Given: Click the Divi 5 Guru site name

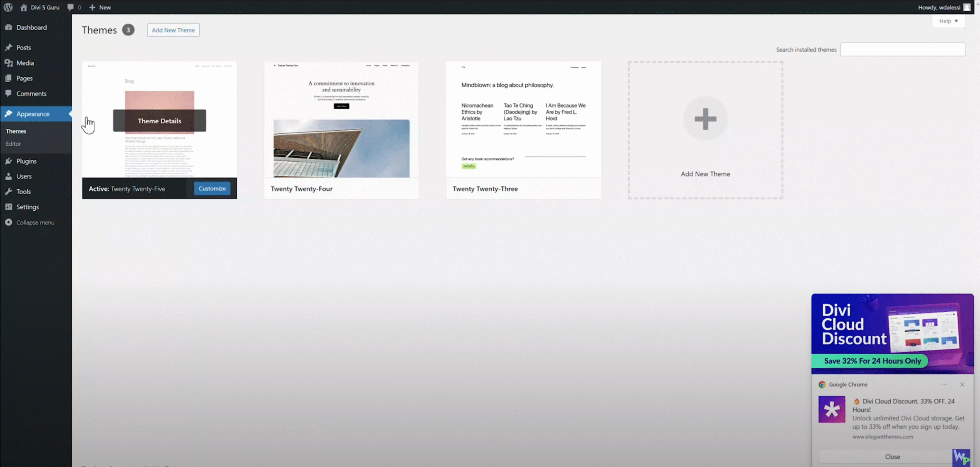Looking at the screenshot, I should pyautogui.click(x=45, y=7).
